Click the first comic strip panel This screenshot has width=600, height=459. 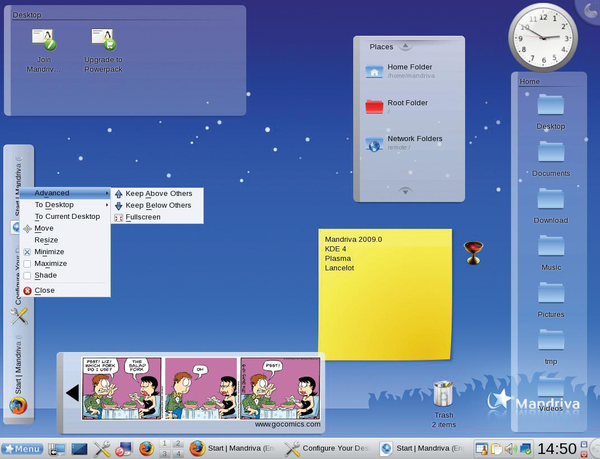click(x=122, y=388)
